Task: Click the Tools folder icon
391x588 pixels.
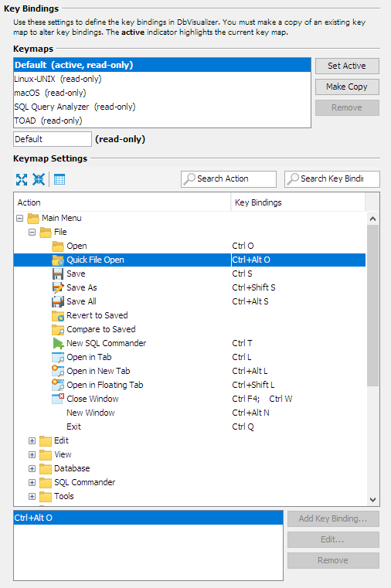Action: tap(46, 496)
